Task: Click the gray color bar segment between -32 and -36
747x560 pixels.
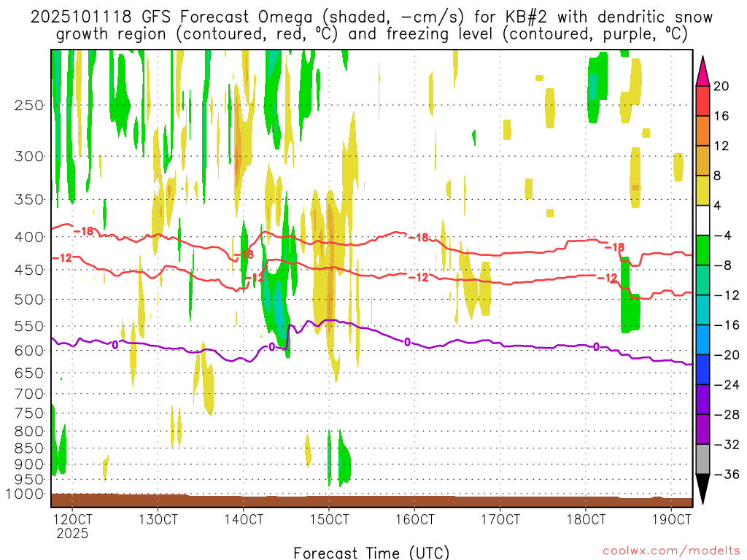Action: (x=703, y=459)
